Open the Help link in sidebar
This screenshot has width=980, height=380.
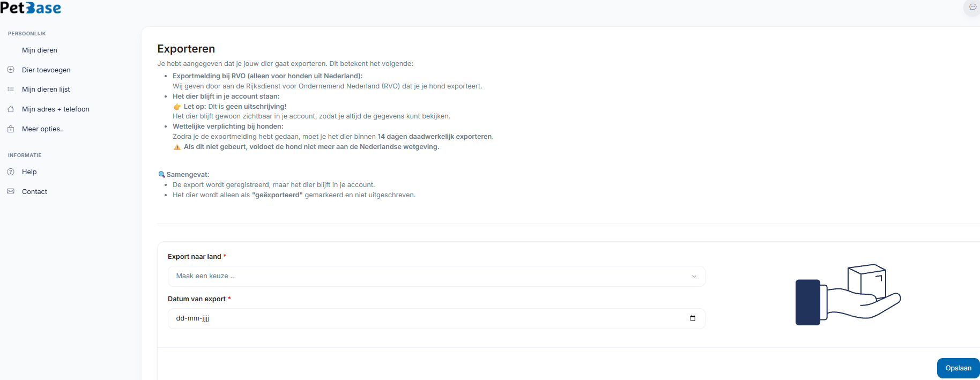click(29, 172)
